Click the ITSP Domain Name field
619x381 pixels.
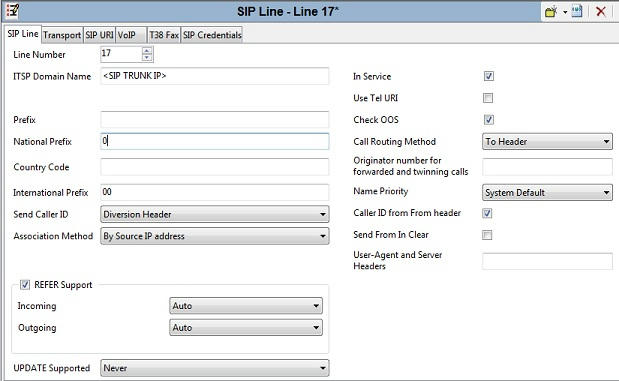[214, 76]
